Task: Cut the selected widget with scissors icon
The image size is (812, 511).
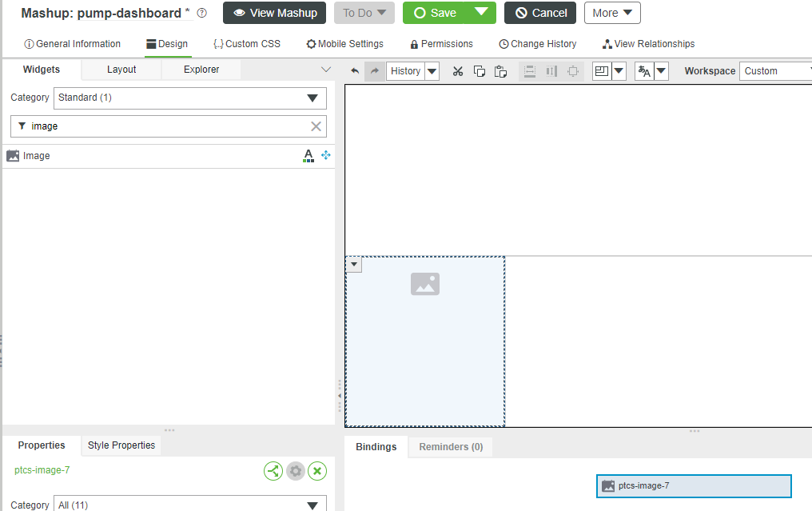Action: [x=457, y=70]
